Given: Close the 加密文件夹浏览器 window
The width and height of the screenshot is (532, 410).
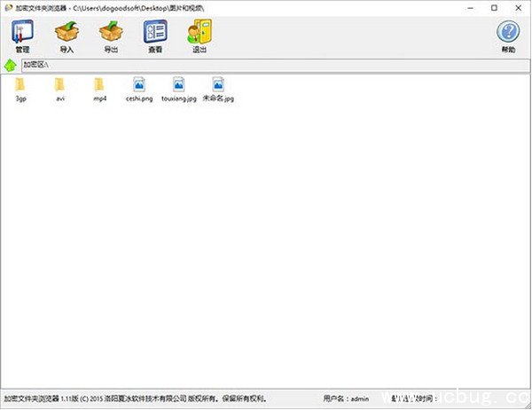Looking at the screenshot, I should coord(519,7).
